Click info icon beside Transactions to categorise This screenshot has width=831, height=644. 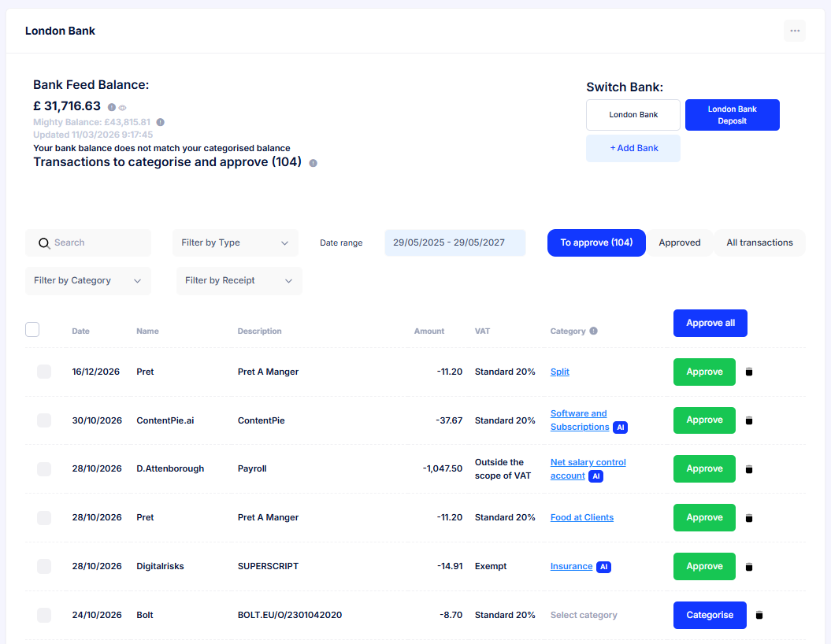pyautogui.click(x=313, y=163)
